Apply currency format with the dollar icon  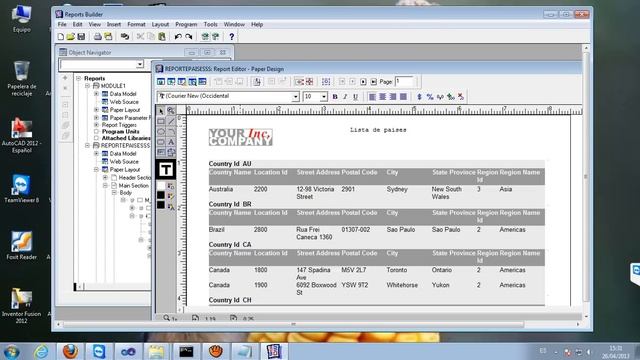tap(419, 97)
